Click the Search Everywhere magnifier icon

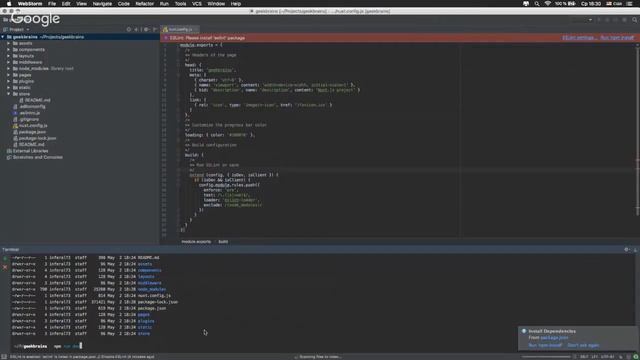(x=635, y=20)
